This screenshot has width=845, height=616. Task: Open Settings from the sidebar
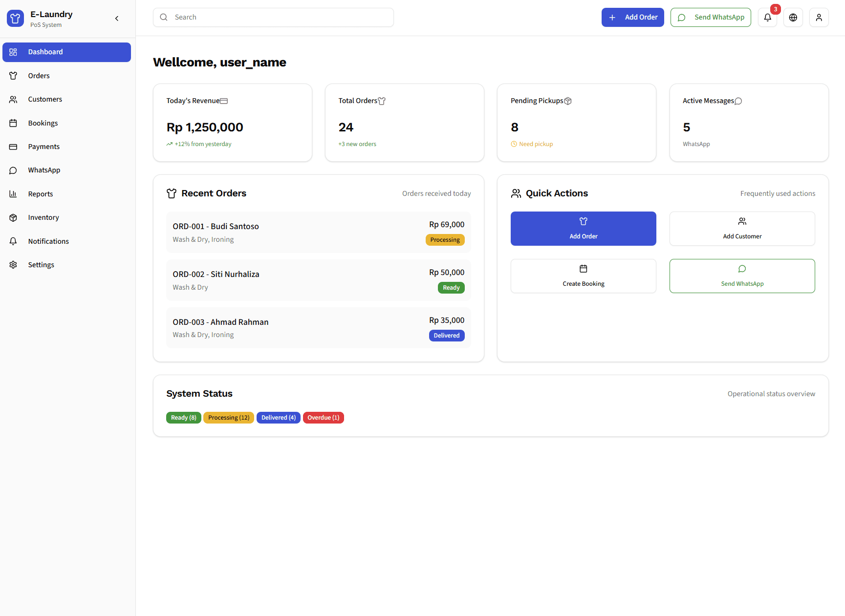tap(66, 265)
